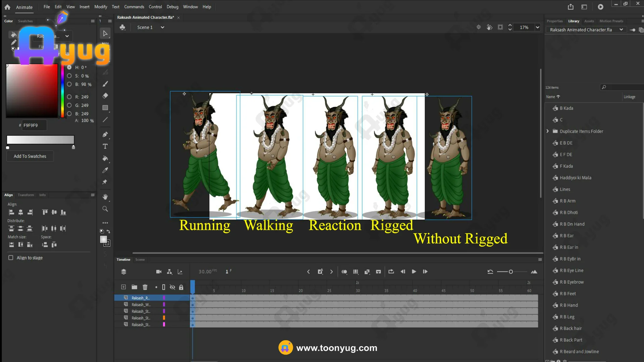Select the Eraser tool
Screen dimensions: 644x362
pos(105,96)
